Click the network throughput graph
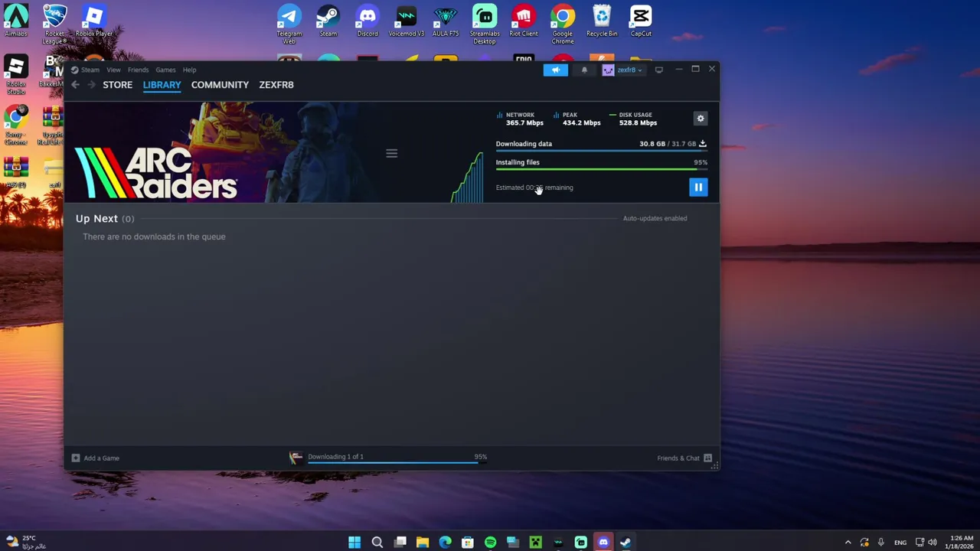This screenshot has width=980, height=551. tap(467, 178)
